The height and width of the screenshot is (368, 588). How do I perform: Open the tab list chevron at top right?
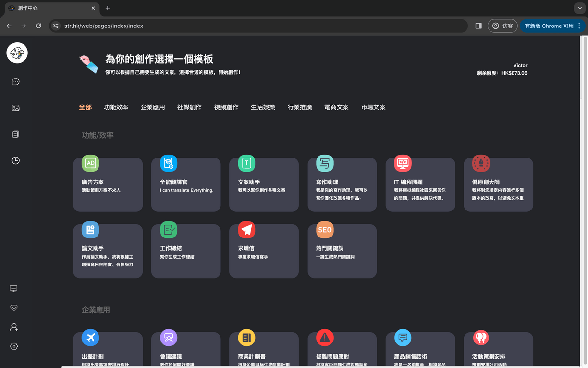coord(579,8)
